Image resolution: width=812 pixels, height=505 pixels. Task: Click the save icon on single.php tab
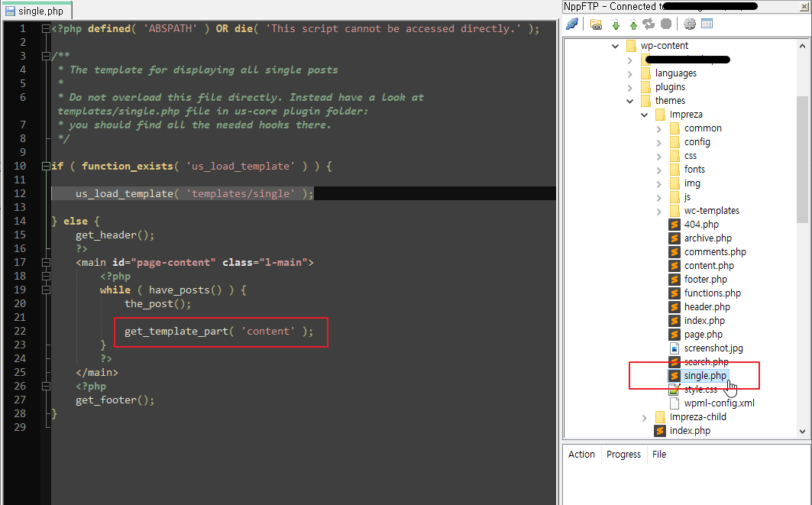tap(10, 11)
